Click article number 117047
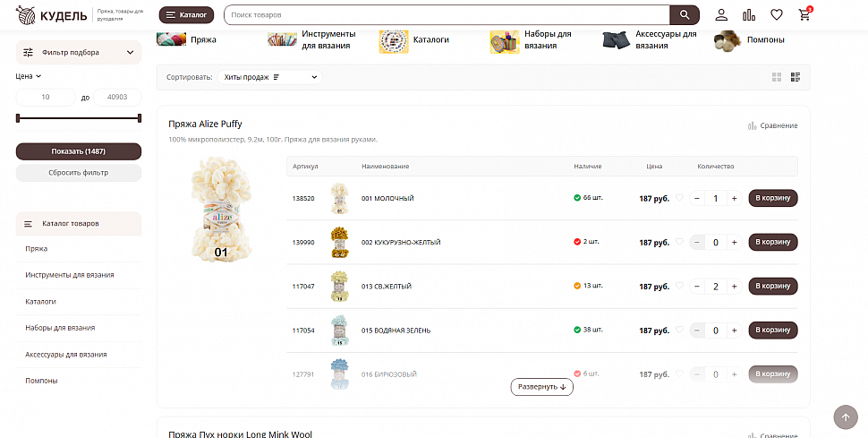 tap(303, 287)
